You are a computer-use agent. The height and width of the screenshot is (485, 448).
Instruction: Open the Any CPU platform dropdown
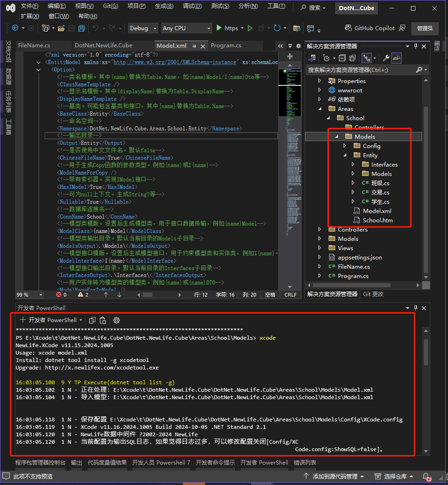pyautogui.click(x=186, y=28)
